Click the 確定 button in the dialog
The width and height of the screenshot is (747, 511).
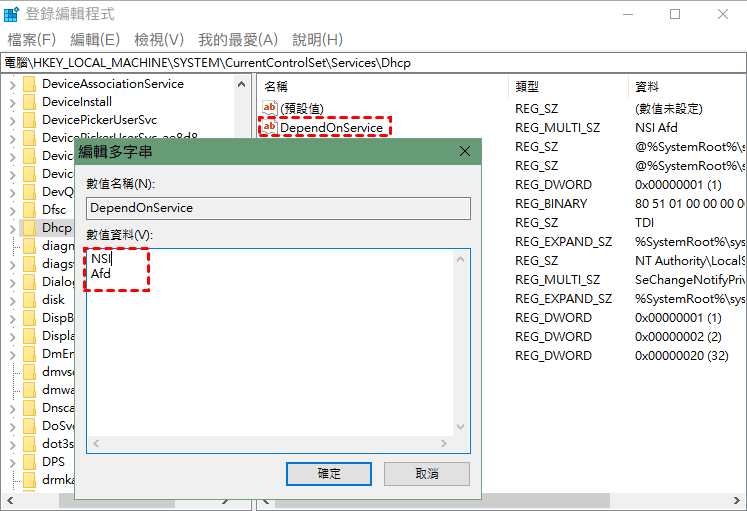point(329,473)
